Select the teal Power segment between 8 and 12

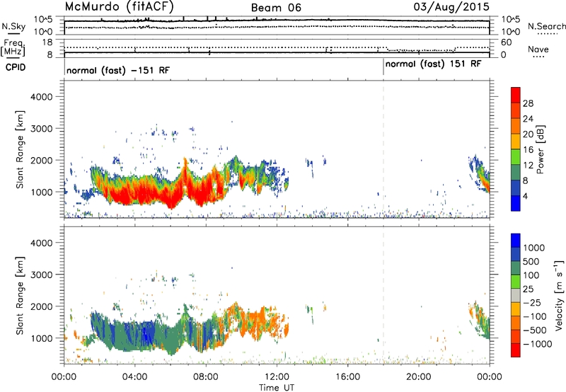pos(516,172)
